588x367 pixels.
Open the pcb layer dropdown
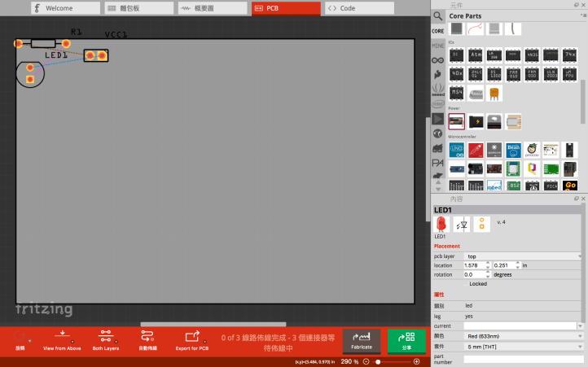(x=524, y=256)
